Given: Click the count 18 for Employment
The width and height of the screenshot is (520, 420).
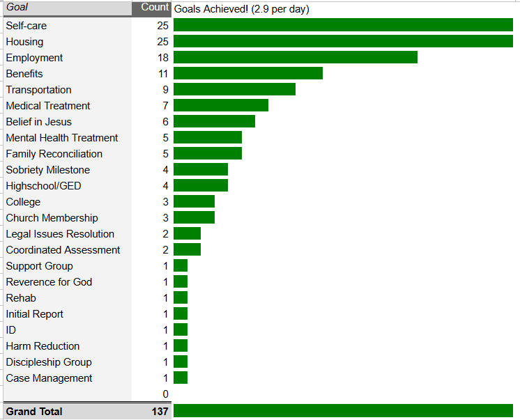Looking at the screenshot, I should [163, 58].
